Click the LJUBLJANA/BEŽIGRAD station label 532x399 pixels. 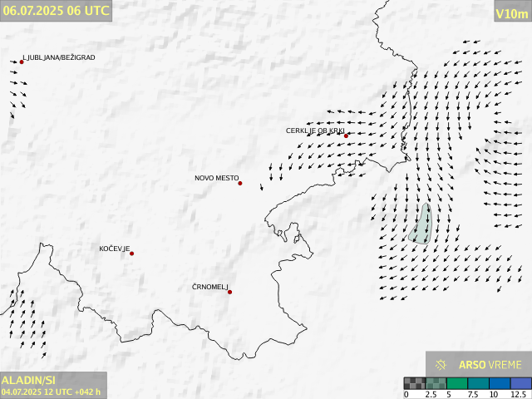(x=59, y=57)
